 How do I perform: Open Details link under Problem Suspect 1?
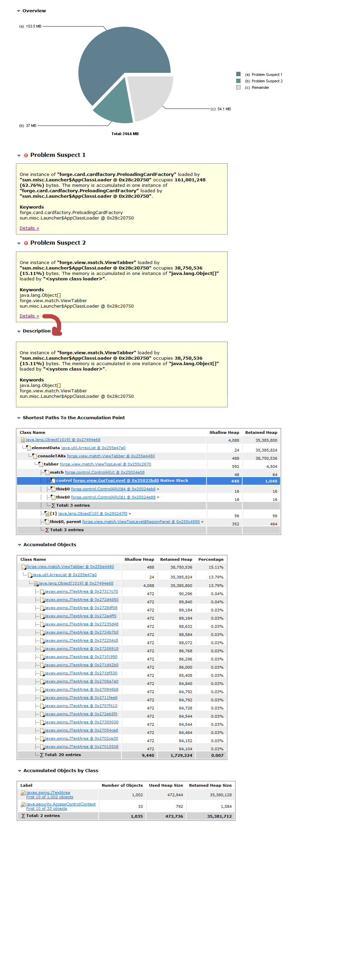pyautogui.click(x=29, y=228)
